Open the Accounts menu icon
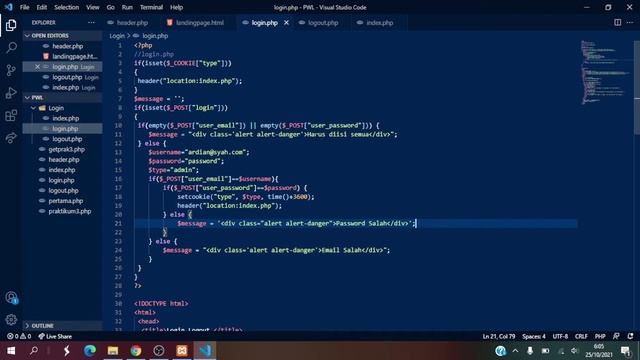The height and width of the screenshot is (360, 640). [11, 298]
